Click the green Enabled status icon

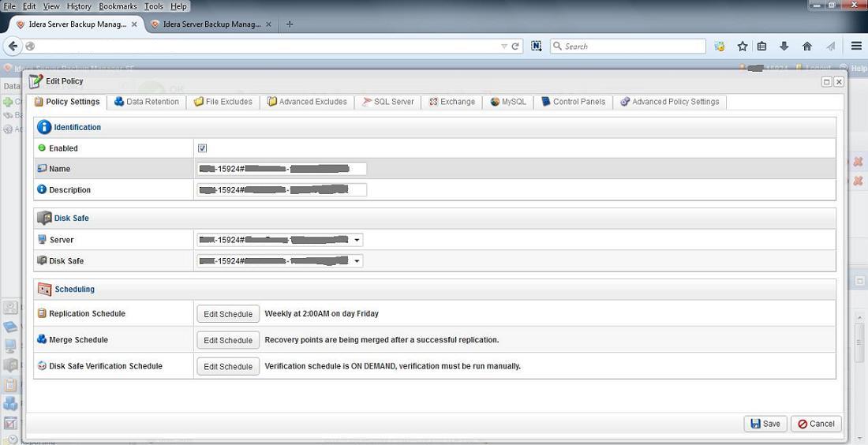[x=42, y=148]
